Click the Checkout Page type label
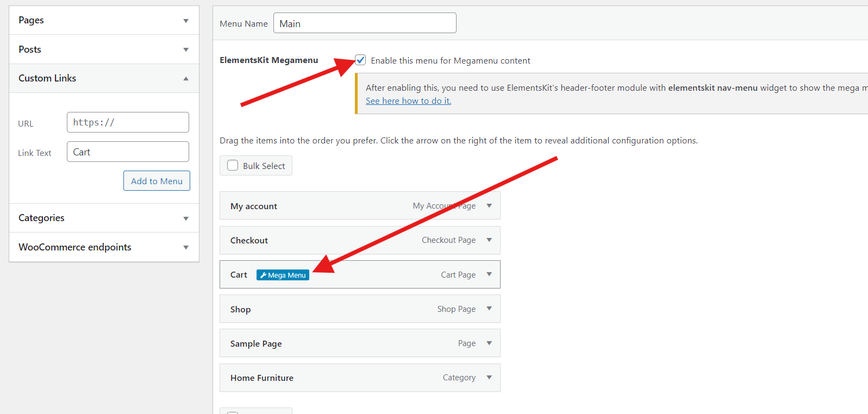The image size is (868, 414). click(449, 240)
